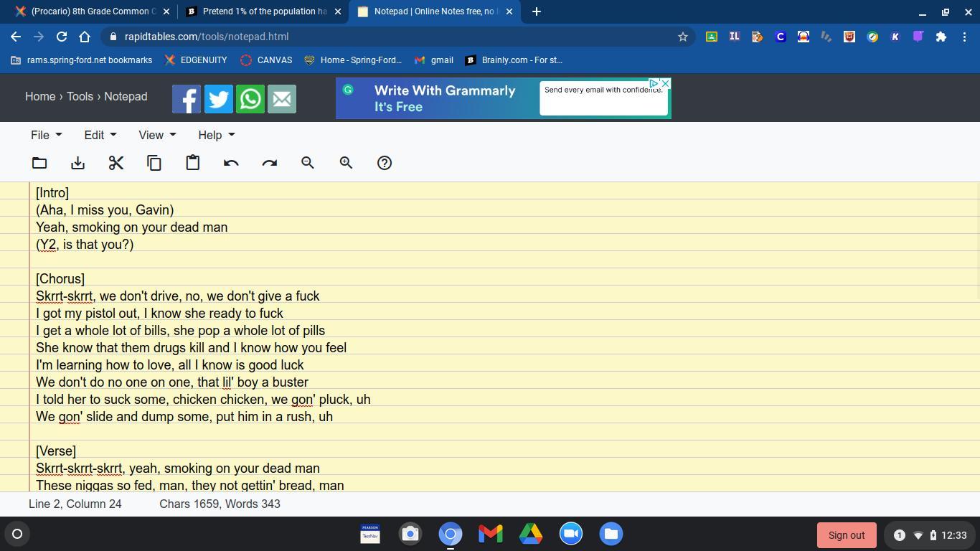Screen dimensions: 980x551
Task: Share the page on Twitter
Action: pyautogui.click(x=219, y=99)
